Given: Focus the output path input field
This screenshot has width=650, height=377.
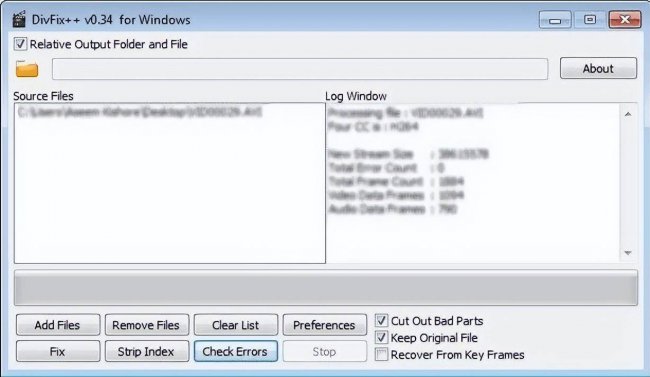Looking at the screenshot, I should tap(300, 69).
